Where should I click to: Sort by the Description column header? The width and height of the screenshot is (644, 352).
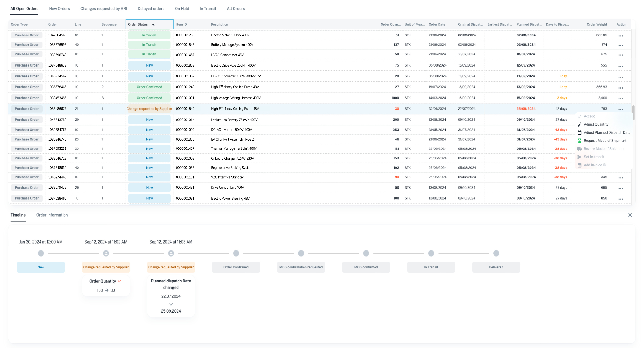219,24
